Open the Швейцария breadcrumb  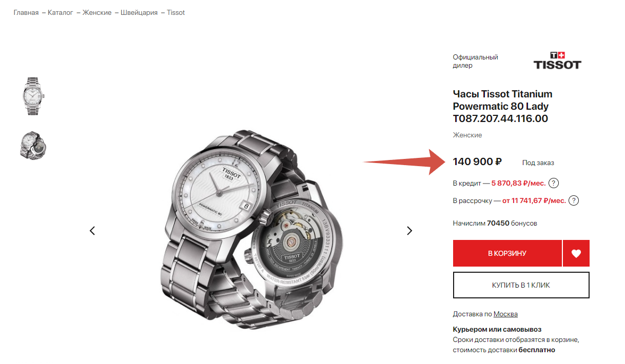[x=139, y=12]
